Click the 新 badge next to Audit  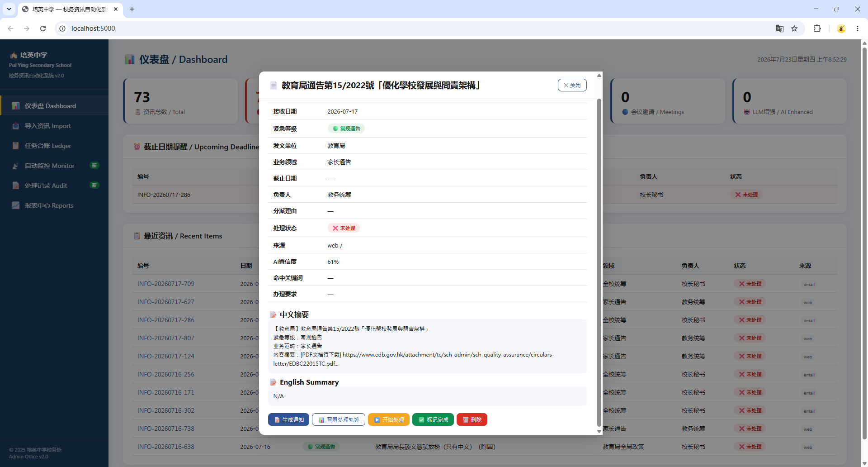tap(94, 185)
